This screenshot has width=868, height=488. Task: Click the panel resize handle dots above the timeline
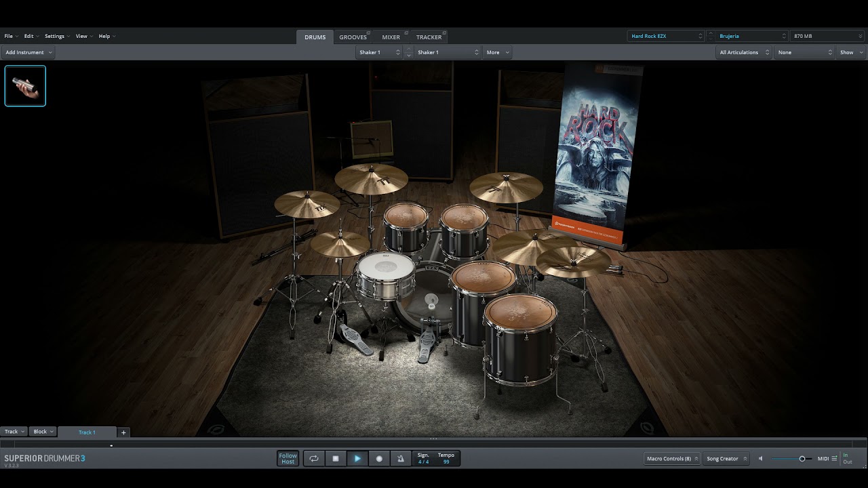pyautogui.click(x=433, y=439)
